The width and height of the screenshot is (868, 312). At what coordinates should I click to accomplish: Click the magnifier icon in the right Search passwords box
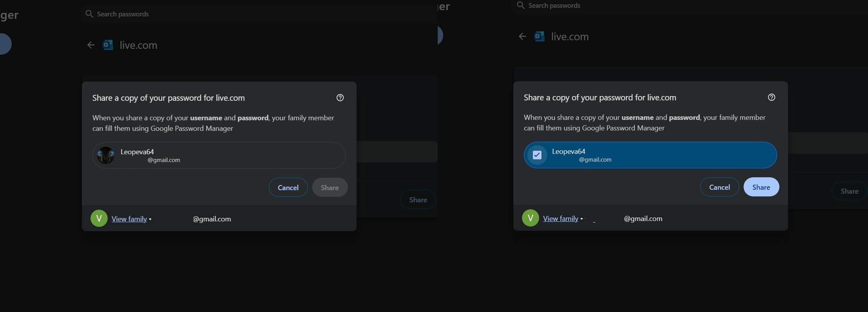521,5
